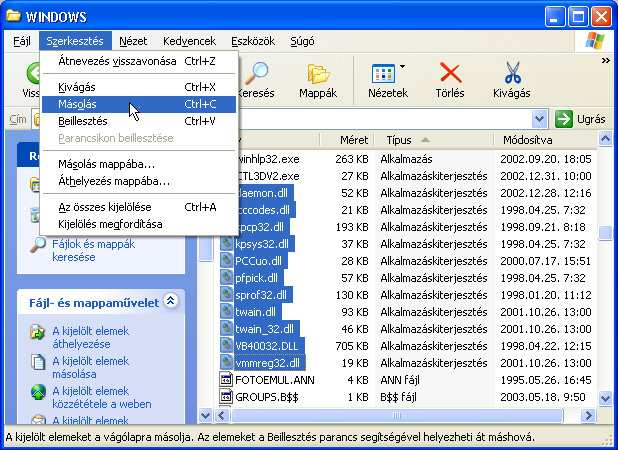Collapse the Fájl- és mappaművelet panel

tap(171, 301)
